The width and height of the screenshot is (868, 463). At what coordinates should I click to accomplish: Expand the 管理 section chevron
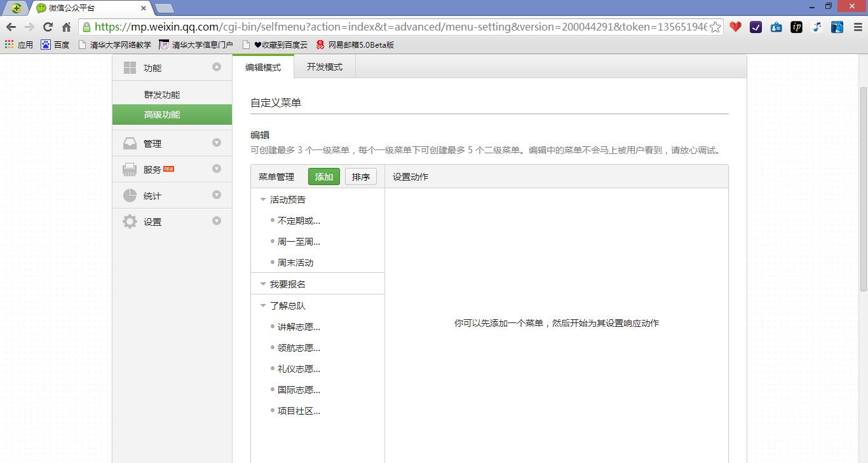(217, 142)
